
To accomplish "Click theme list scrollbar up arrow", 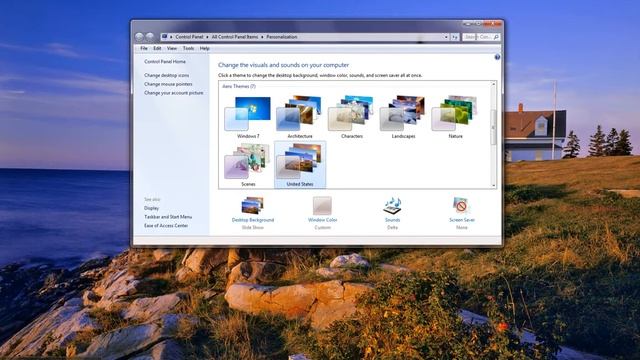I will coord(493,84).
